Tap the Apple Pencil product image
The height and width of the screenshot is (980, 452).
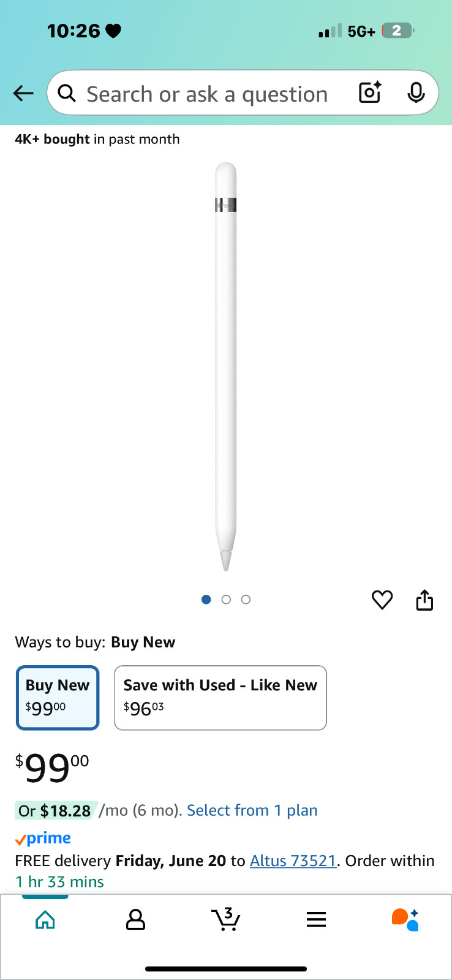[x=226, y=366]
